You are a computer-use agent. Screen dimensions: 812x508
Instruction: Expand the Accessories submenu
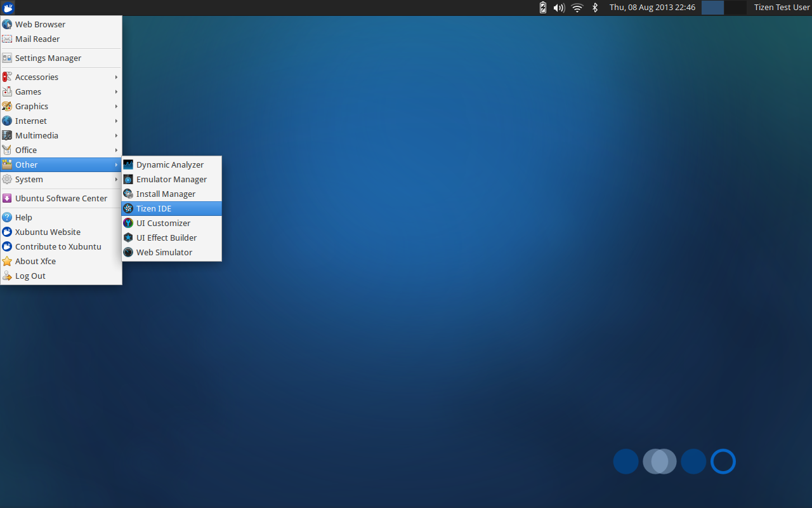61,77
